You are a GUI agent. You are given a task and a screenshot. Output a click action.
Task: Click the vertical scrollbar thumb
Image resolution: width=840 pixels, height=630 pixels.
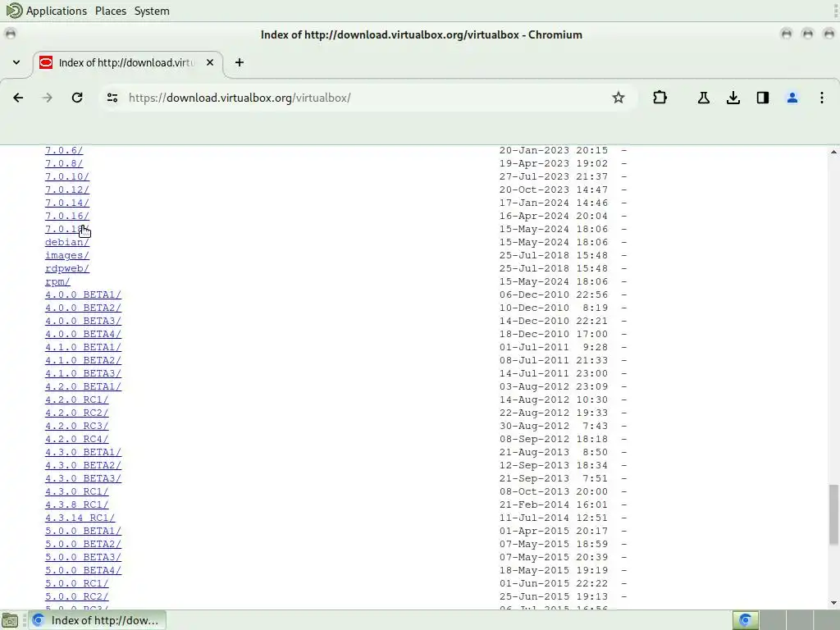coord(833,515)
